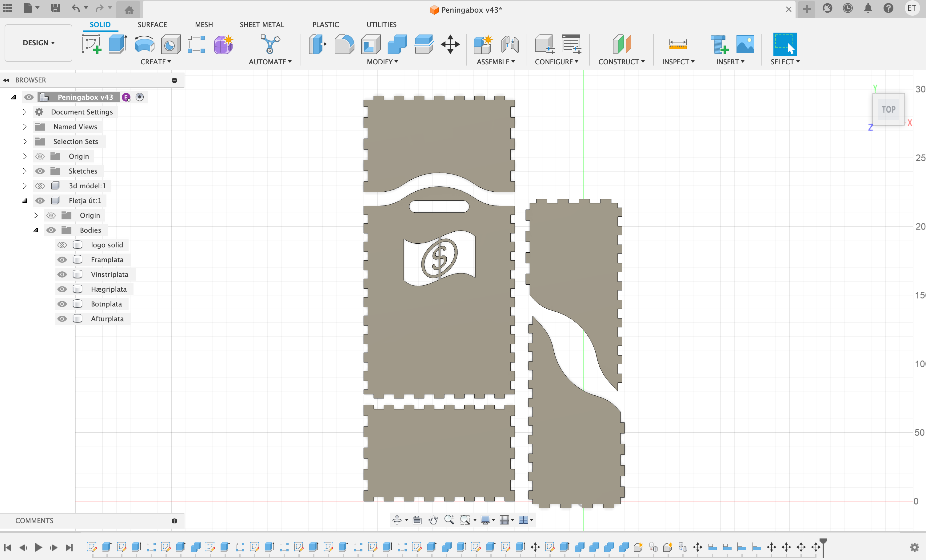The height and width of the screenshot is (560, 926).
Task: Switch to the PLASTIC tab
Action: [325, 24]
